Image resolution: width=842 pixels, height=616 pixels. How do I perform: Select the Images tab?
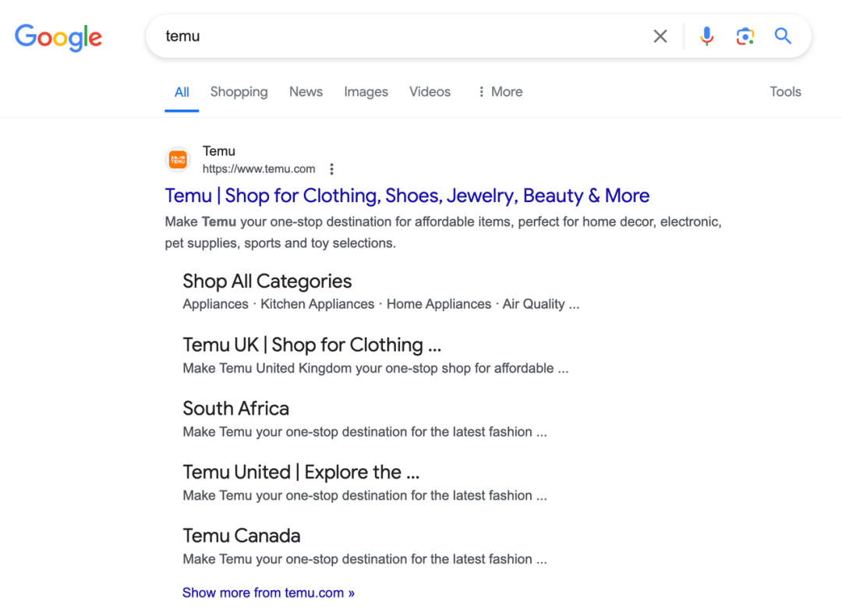[x=366, y=92]
